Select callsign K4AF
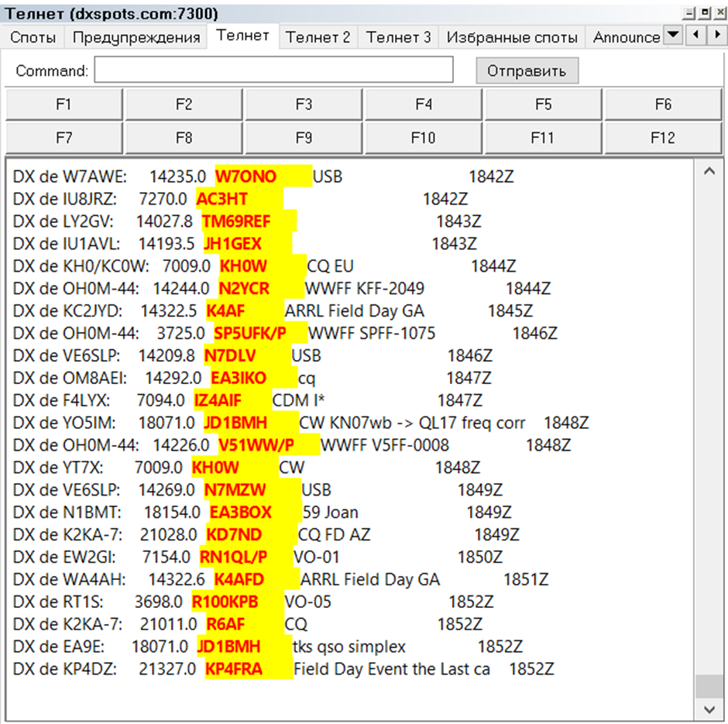The width and height of the screenshot is (728, 724). [225, 311]
